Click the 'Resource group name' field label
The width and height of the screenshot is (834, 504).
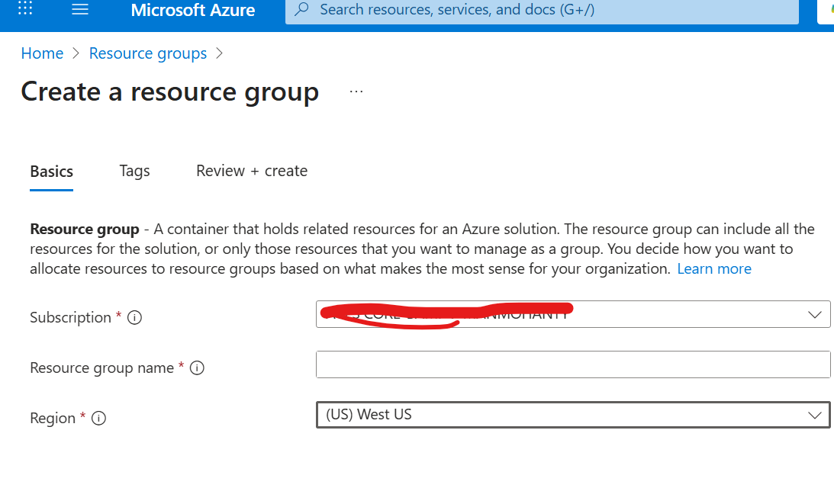pyautogui.click(x=101, y=368)
